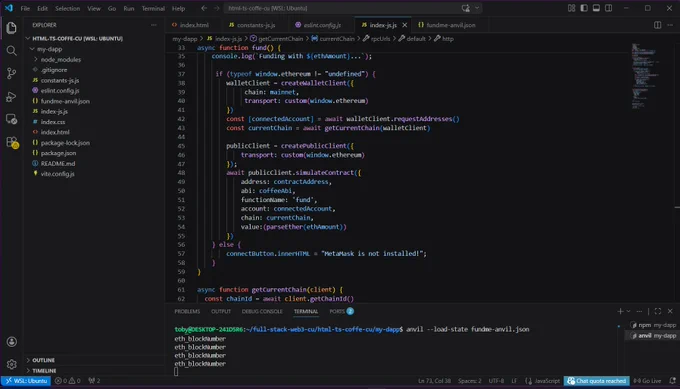Open package.json in the file explorer
Image resolution: width=680 pixels, height=389 pixels.
[x=58, y=153]
